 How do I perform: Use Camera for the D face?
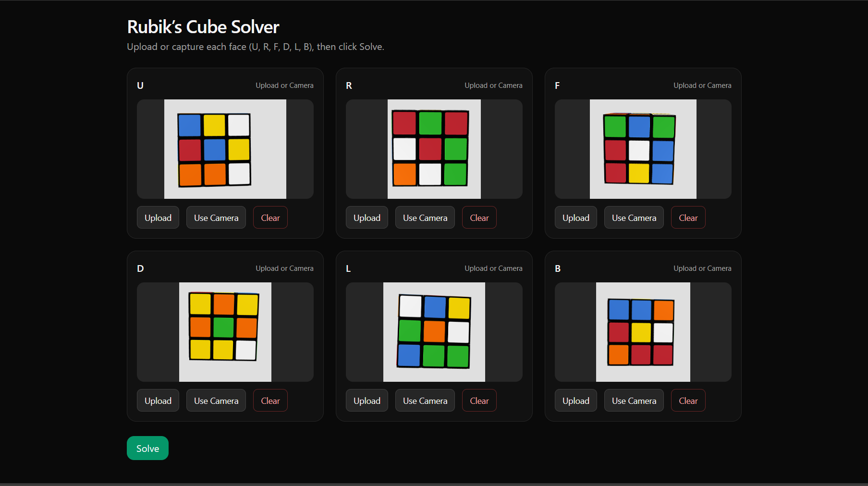[216, 401]
